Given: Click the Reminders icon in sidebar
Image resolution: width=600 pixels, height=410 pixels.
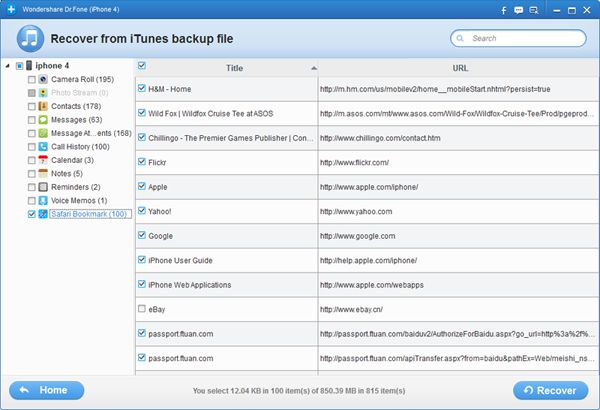Looking at the screenshot, I should (43, 187).
